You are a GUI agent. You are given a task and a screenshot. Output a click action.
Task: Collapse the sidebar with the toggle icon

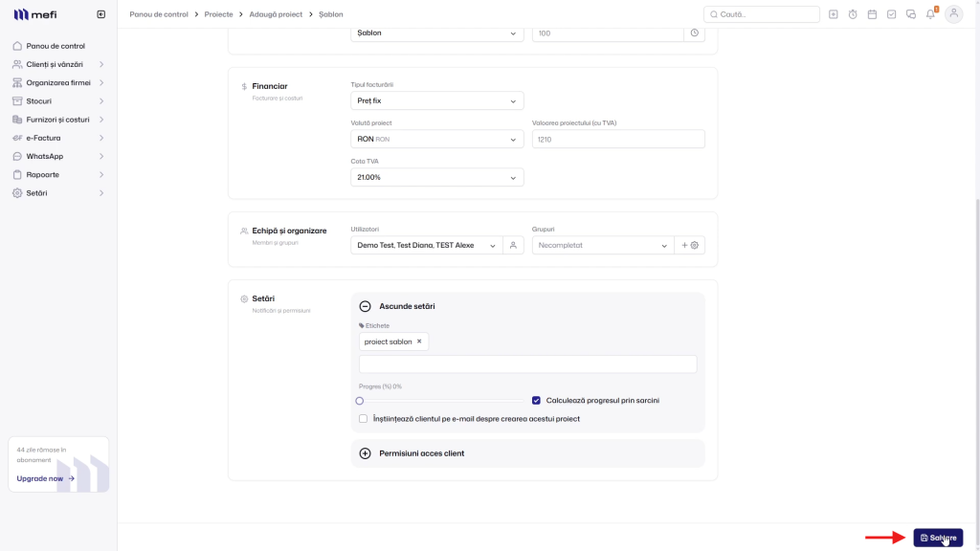101,14
